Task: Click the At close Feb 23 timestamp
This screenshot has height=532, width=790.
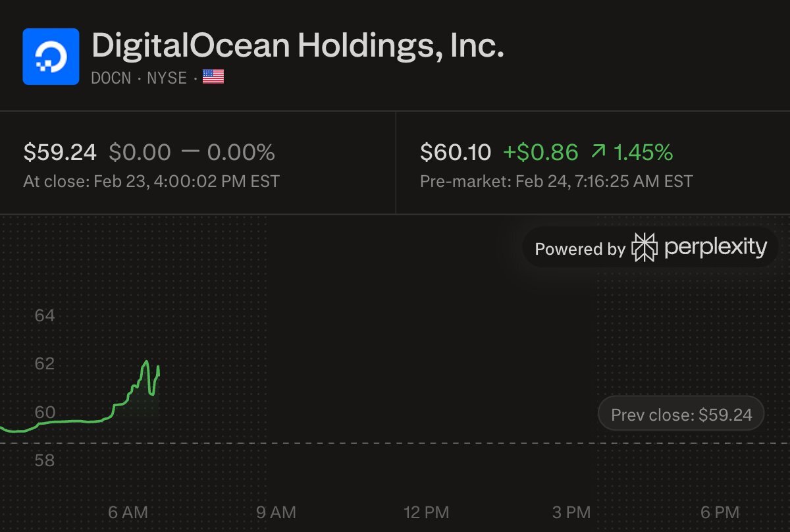Action: pyautogui.click(x=151, y=181)
